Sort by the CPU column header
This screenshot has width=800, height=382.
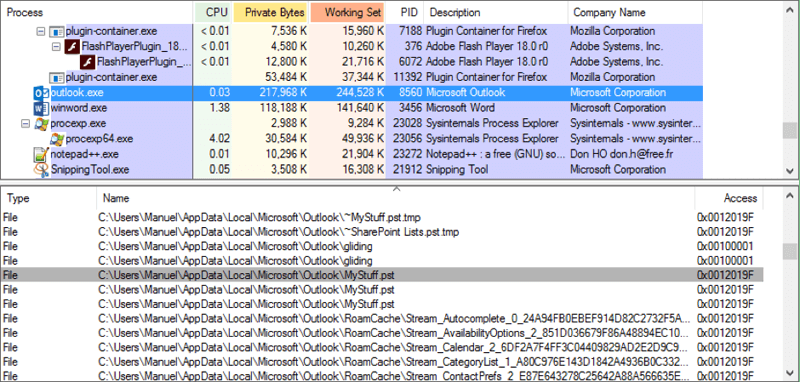[213, 12]
